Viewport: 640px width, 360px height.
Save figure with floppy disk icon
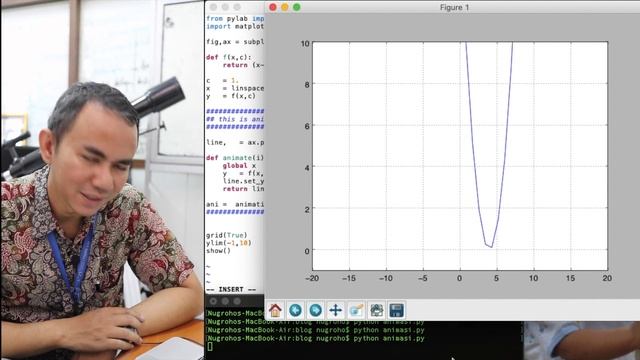pos(396,311)
